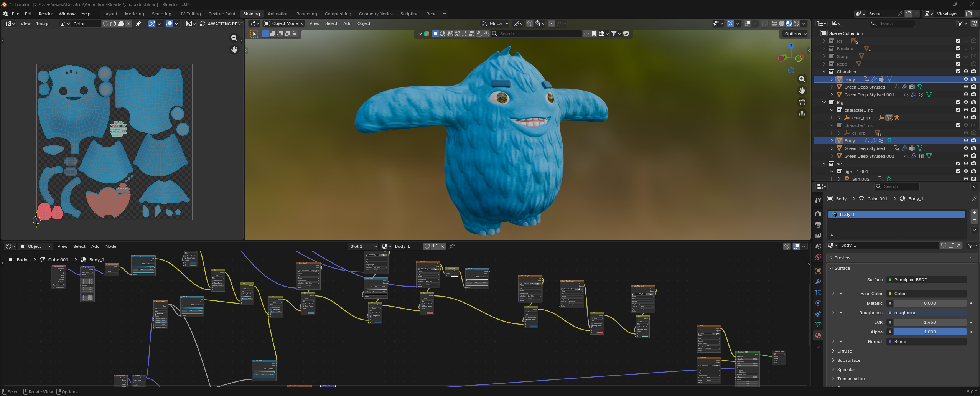Switch to the UV Editing workspace tab

[x=190, y=14]
